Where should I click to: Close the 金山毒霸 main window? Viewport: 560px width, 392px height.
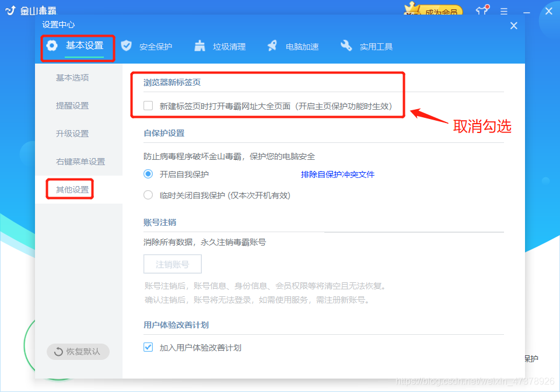(549, 11)
